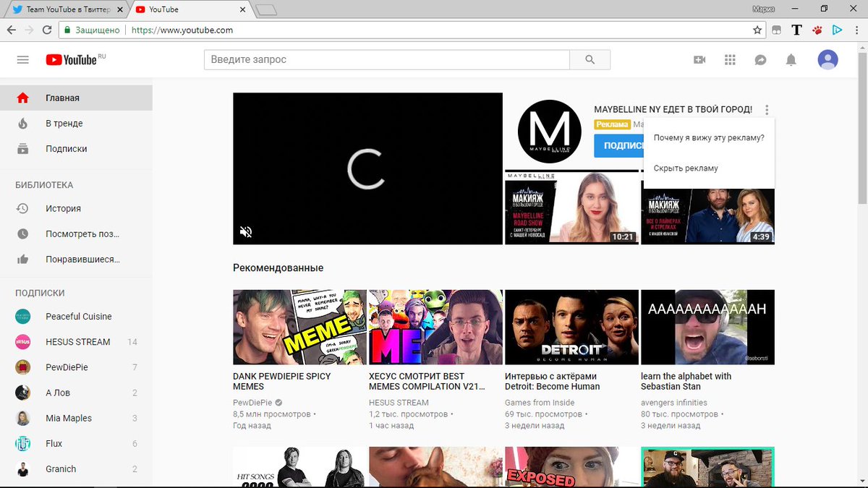Open Peaceful Cuisine channel subscription

[76, 316]
